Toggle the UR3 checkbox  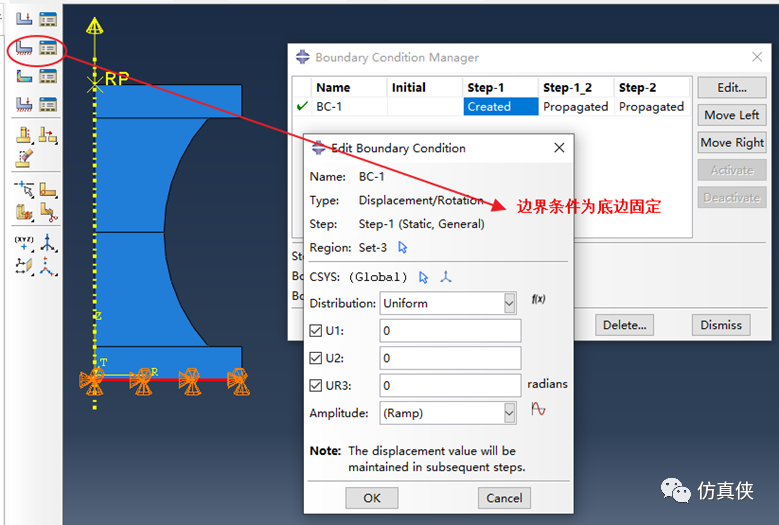pyautogui.click(x=315, y=385)
